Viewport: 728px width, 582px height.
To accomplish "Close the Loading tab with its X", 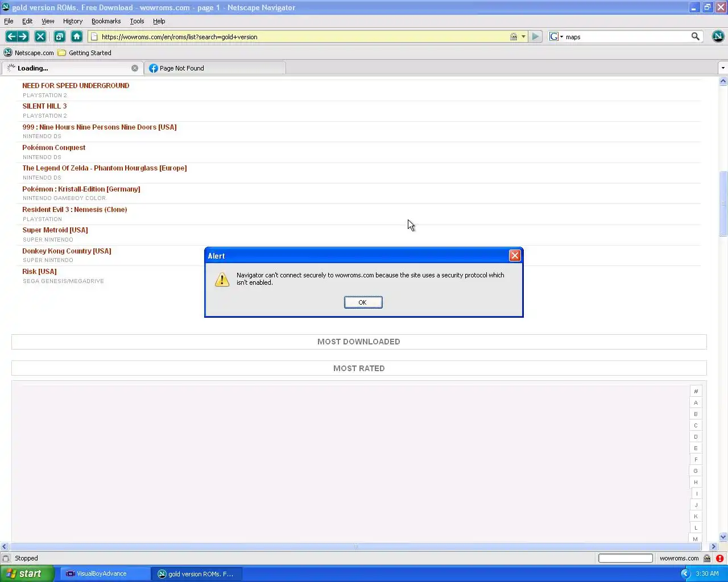I will coord(135,68).
